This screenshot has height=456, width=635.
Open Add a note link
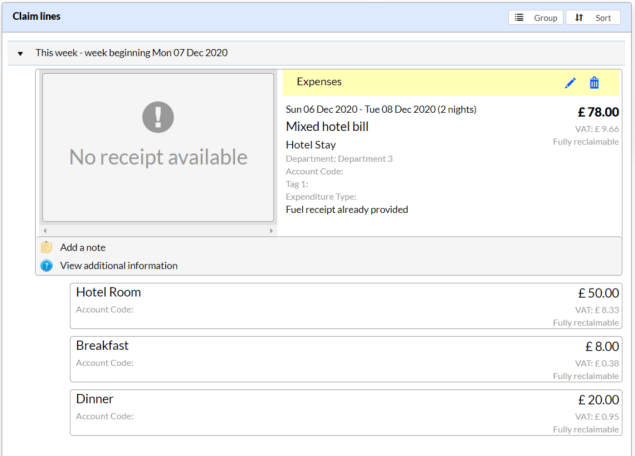coord(83,247)
